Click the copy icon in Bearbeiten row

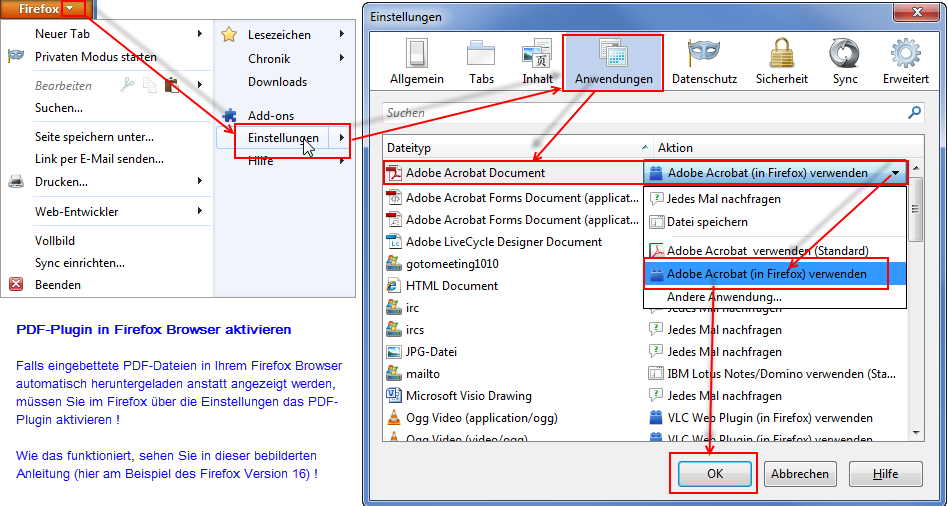[149, 85]
